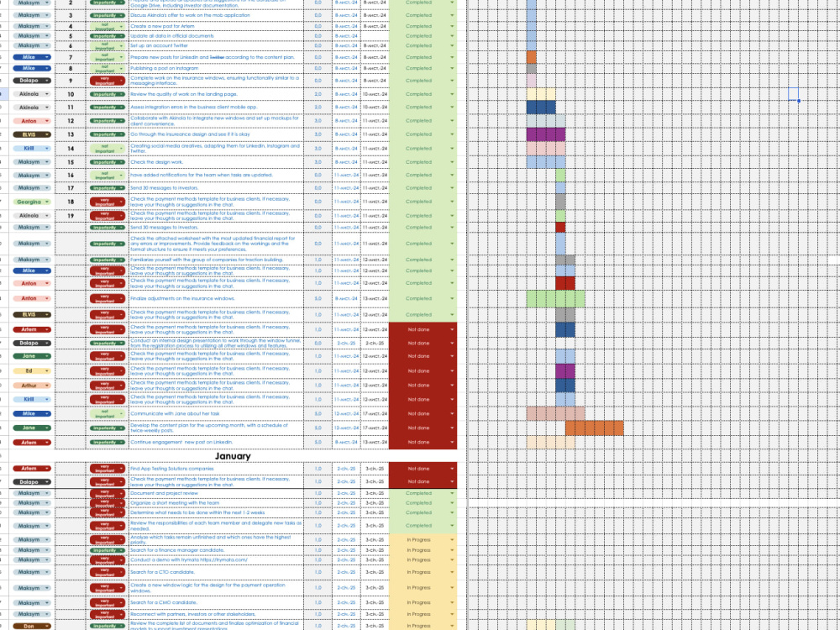Select 'Check the design work.' cell
The width and height of the screenshot is (840, 630).
[216, 162]
